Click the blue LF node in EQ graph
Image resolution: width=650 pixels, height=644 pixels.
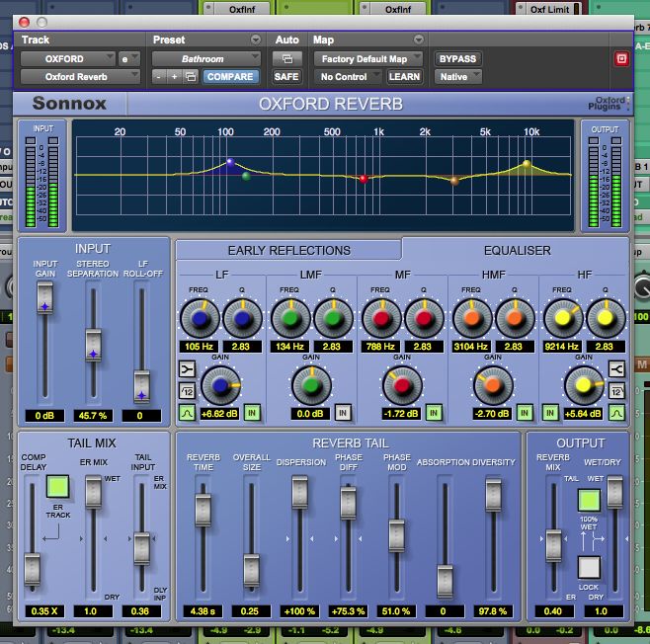[230, 162]
